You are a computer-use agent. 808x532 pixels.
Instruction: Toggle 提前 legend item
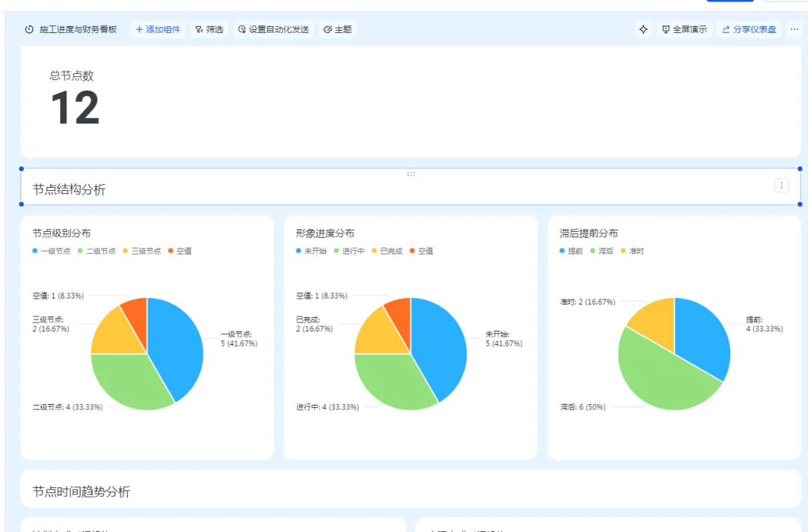[x=572, y=251]
